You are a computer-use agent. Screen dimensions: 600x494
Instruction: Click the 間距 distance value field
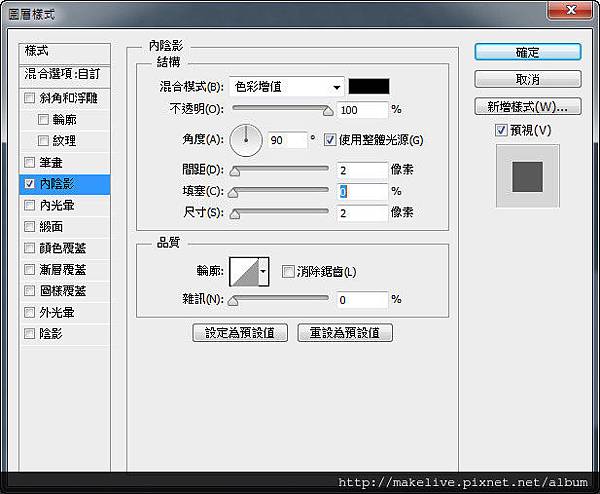[x=362, y=170]
